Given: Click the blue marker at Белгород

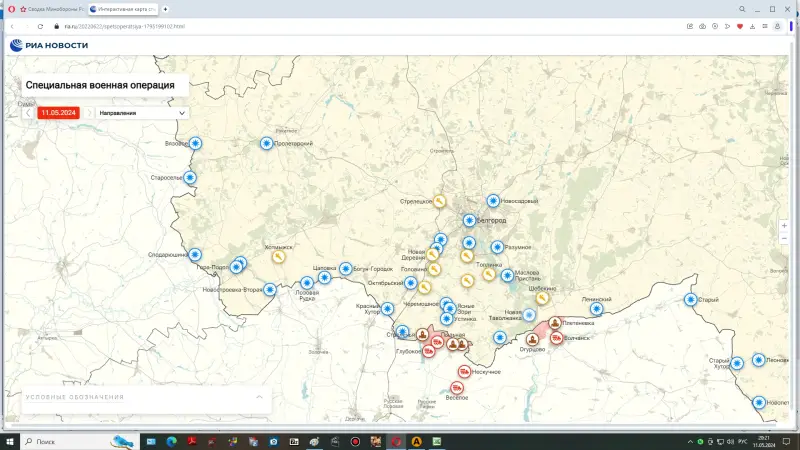Looking at the screenshot, I should (469, 220).
